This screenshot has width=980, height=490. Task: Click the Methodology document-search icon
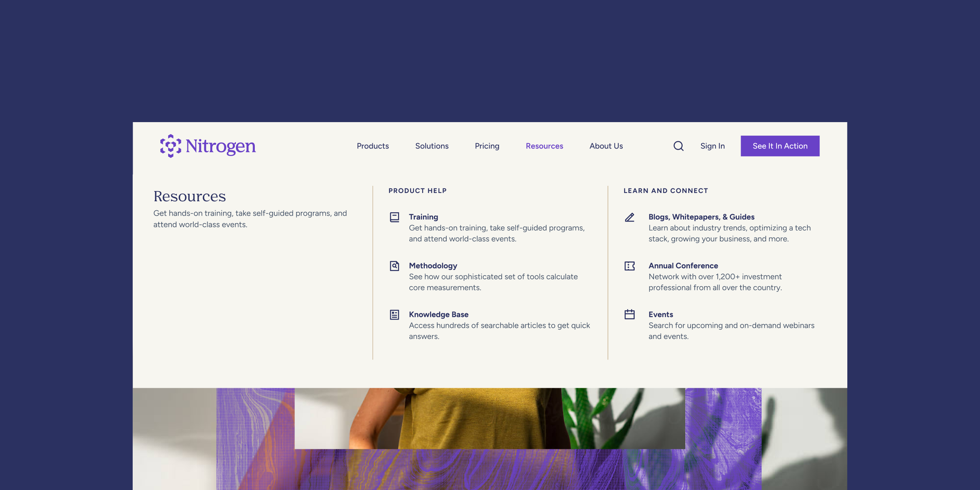(x=394, y=266)
